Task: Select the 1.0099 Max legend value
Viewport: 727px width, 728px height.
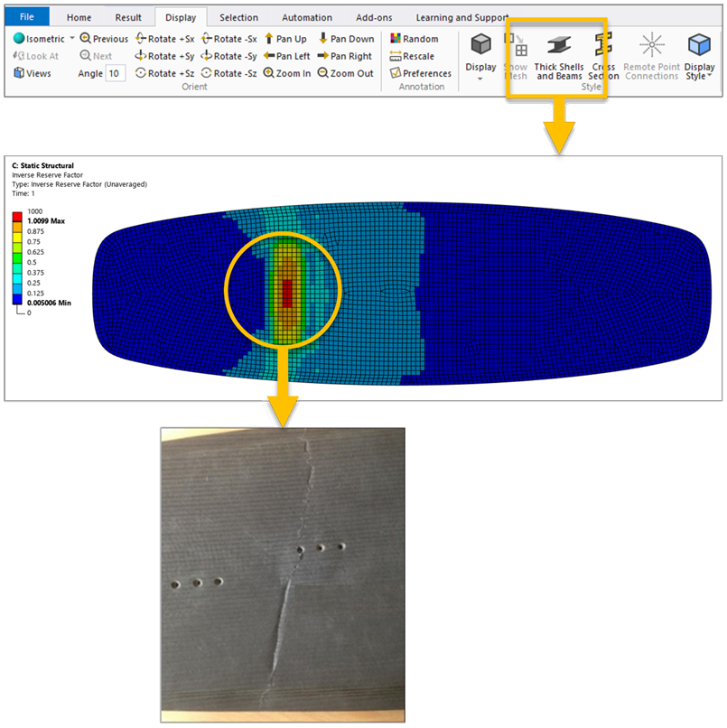Action: click(x=46, y=221)
